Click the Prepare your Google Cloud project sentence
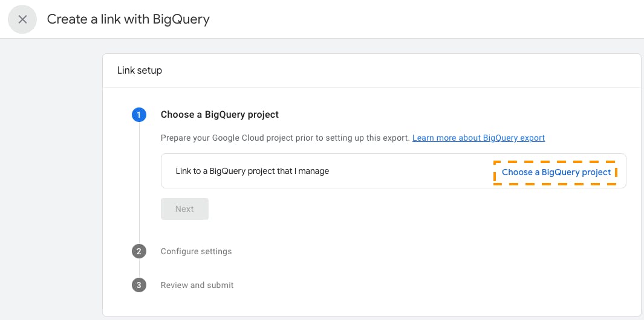644x320 pixels. coord(285,138)
